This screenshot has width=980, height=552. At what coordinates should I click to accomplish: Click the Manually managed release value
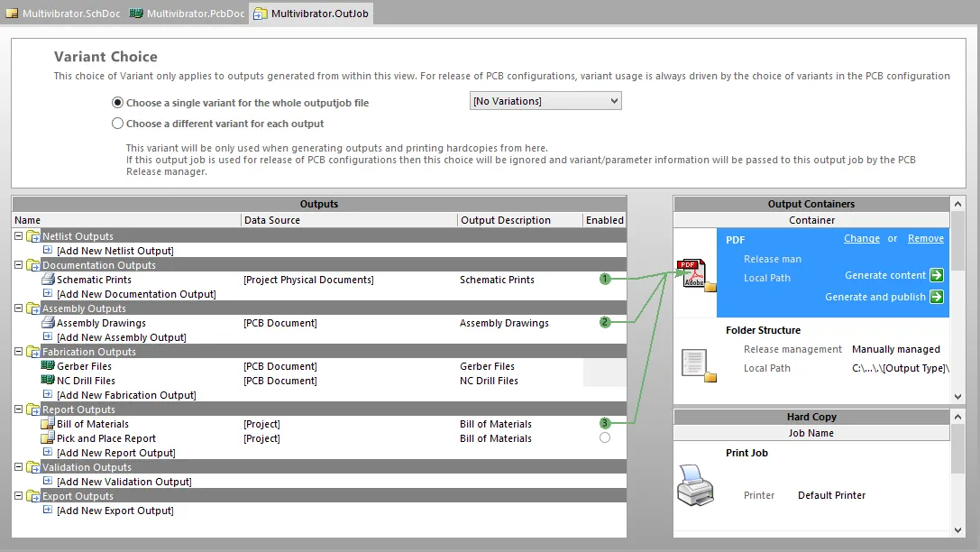895,349
